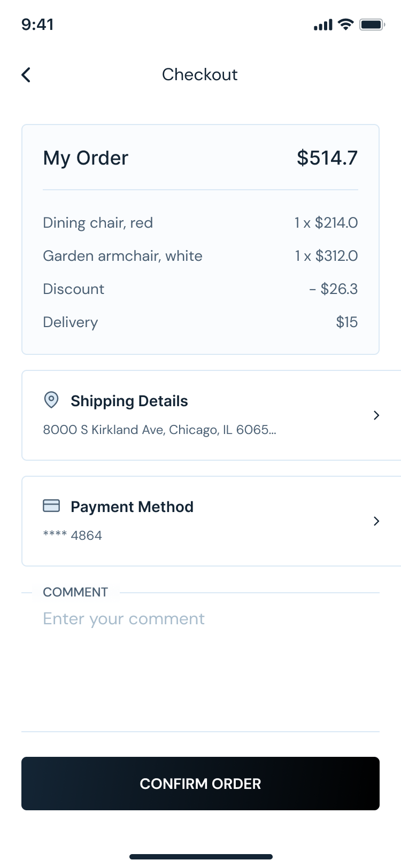Tap the Checkout page title
This screenshot has width=401, height=868.
coord(200,75)
